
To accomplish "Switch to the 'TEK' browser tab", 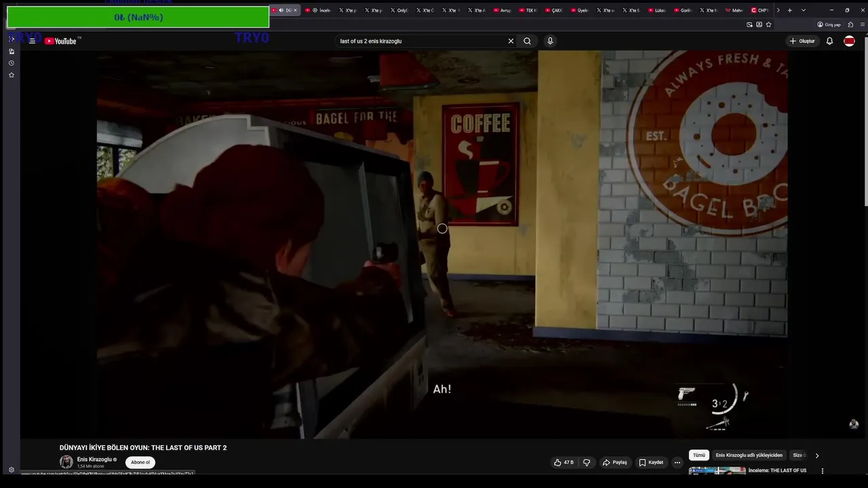I will (529, 10).
